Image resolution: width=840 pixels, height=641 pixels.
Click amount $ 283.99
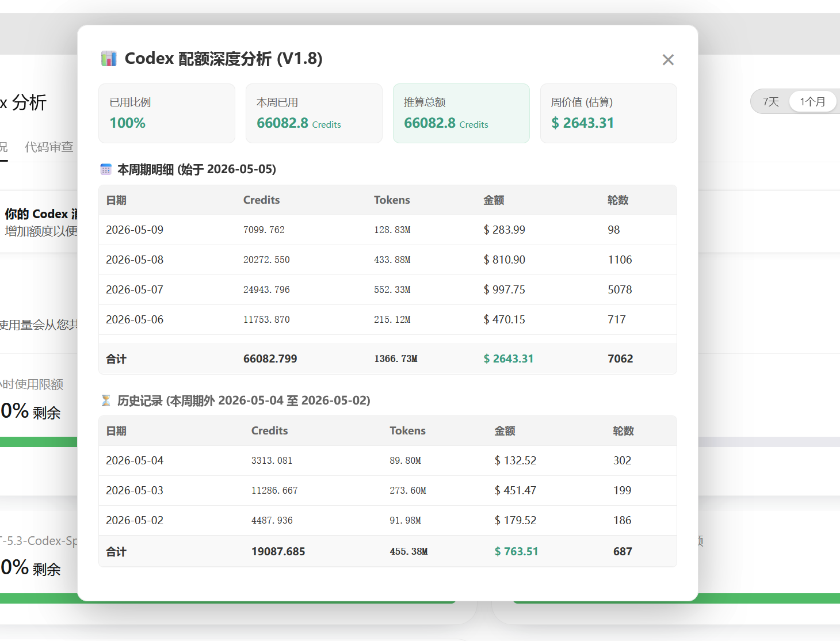click(x=504, y=230)
